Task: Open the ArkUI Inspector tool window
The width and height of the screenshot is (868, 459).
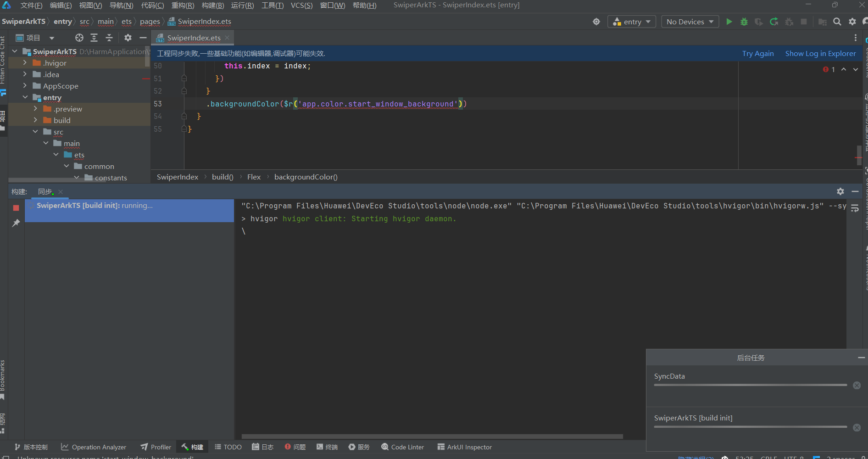Action: 464,447
